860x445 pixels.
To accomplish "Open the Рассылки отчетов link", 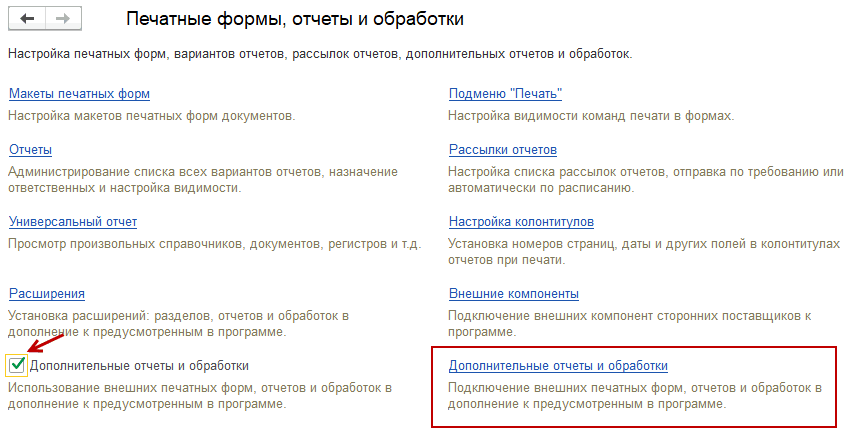I will (503, 150).
